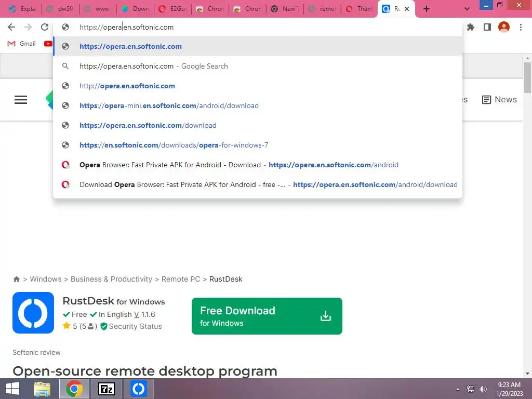Viewport: 532px width, 399px height.
Task: Switch to the Down tab
Action: tap(136, 9)
